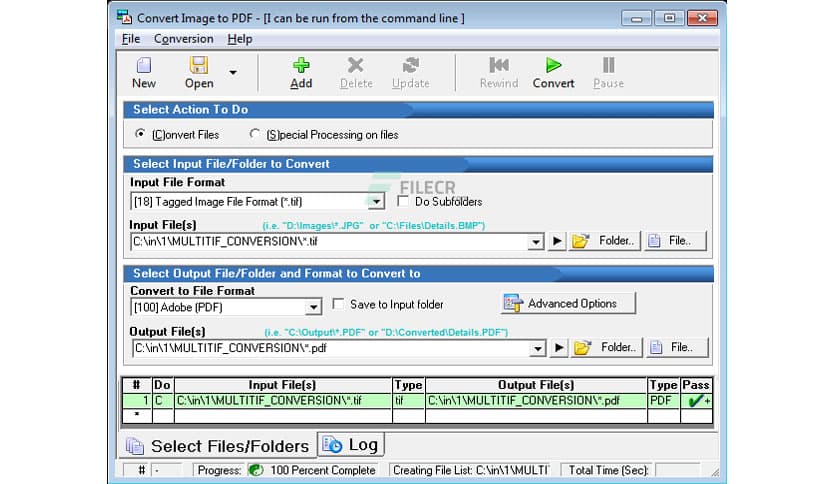The height and width of the screenshot is (484, 836).
Task: Click the Update toolbar icon
Action: [x=411, y=66]
